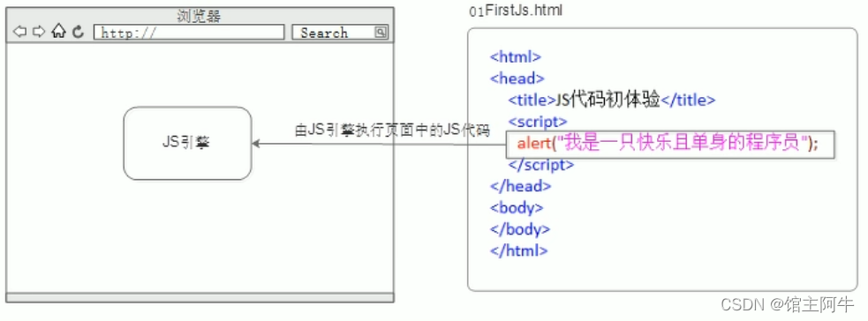
Task: Click the opening <script> tag line
Action: [538, 122]
